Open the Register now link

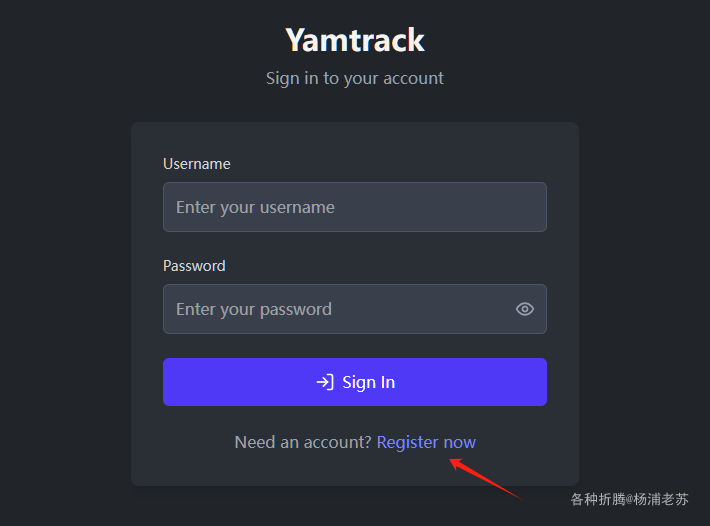pyautogui.click(x=426, y=442)
